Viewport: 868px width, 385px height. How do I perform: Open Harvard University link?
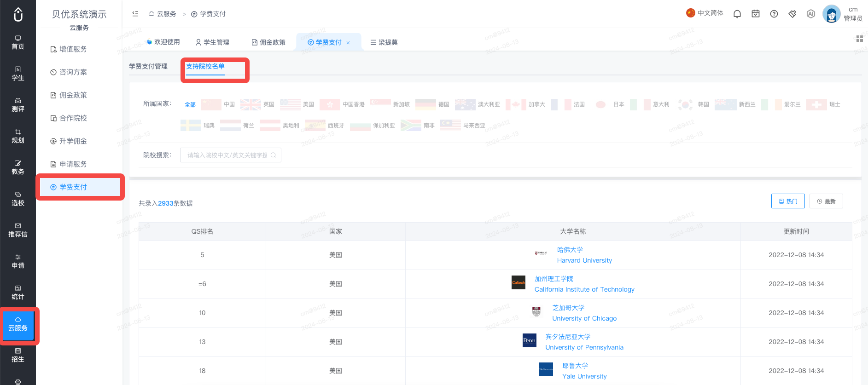(x=584, y=260)
